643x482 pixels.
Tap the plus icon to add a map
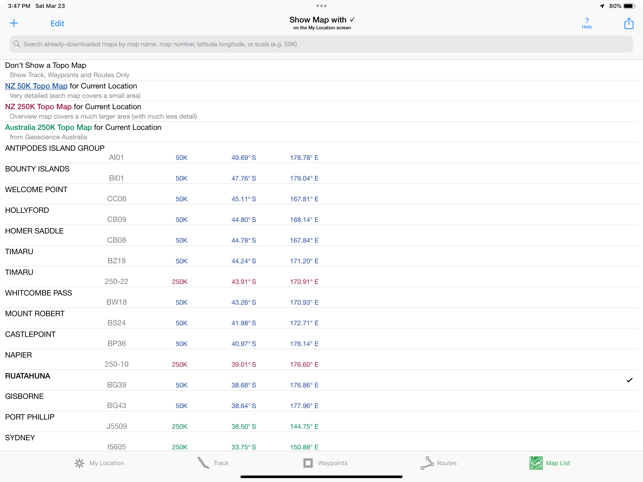point(14,23)
